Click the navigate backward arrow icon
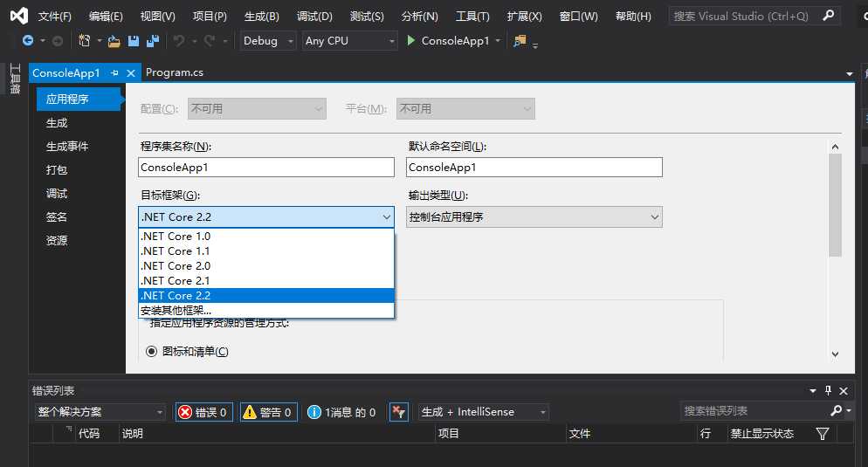The width and height of the screenshot is (868, 467). coord(28,40)
